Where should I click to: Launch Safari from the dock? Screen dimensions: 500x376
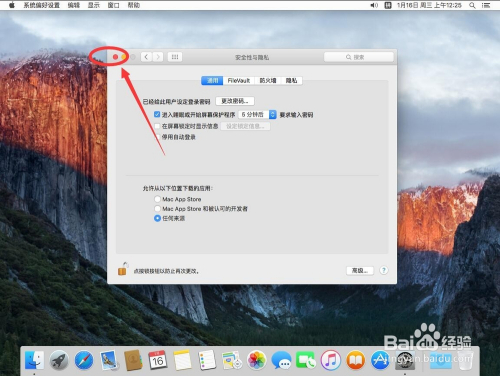pyautogui.click(x=84, y=361)
